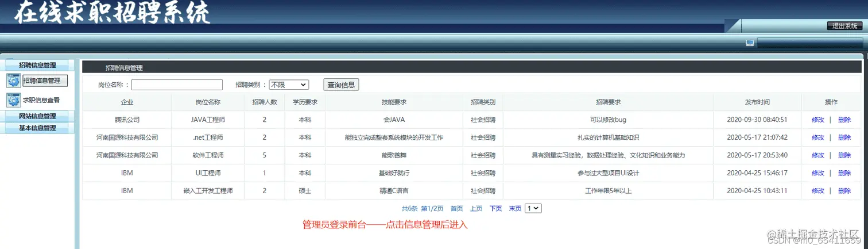
Task: Click the JAVA工程师 cell
Action: pyautogui.click(x=208, y=120)
